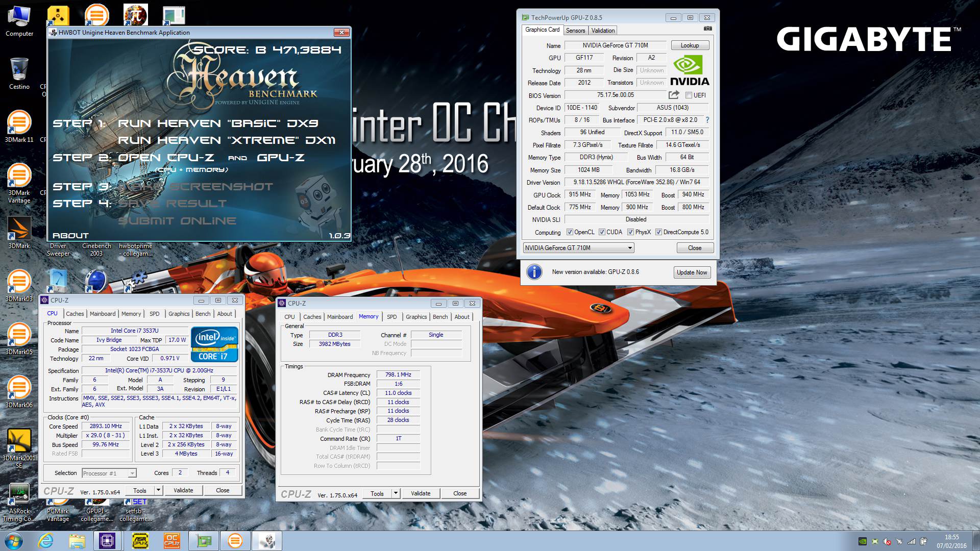Click the DRAM Frequency 798.1 MHz field
980x551 pixels.
(x=398, y=375)
